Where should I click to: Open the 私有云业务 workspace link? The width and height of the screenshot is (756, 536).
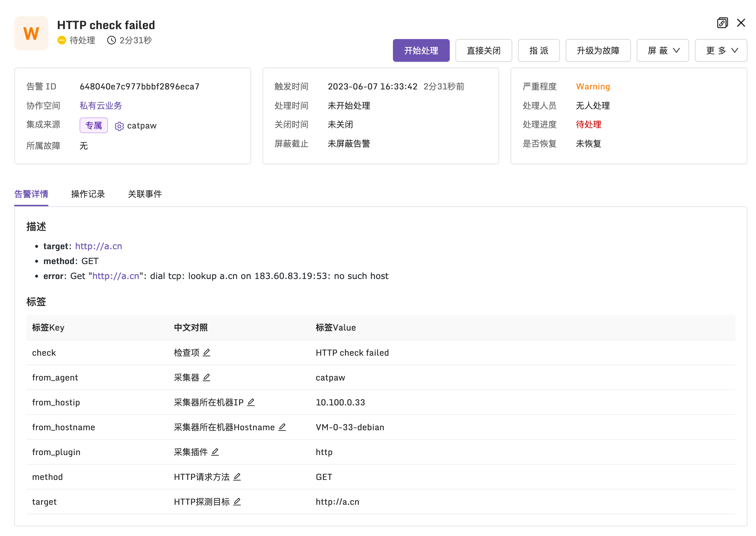tap(101, 105)
